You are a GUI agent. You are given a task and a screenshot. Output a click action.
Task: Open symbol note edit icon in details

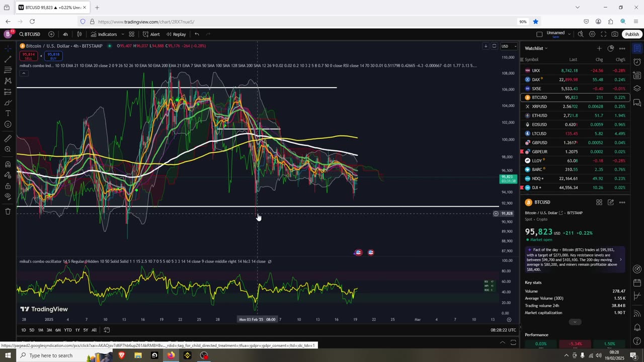(610, 202)
